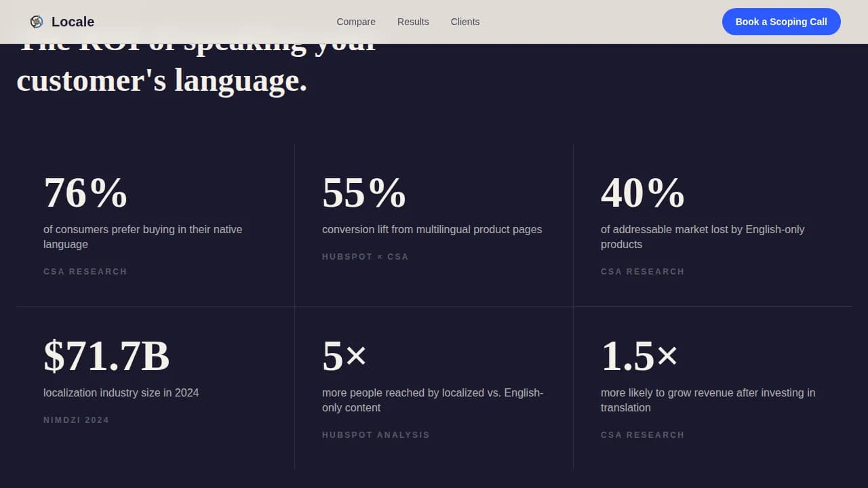Click the NIMDZI 2024 source citation
Screen dimensions: 868x488
76,420
